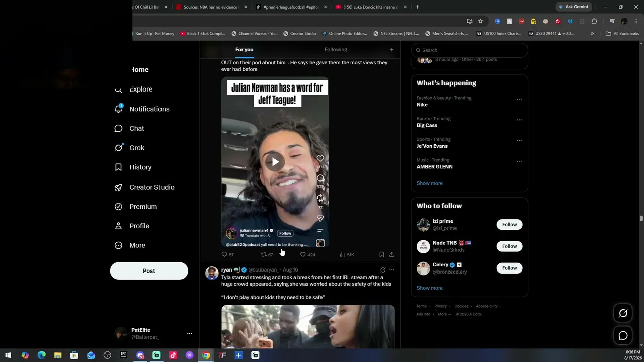Image resolution: width=644 pixels, height=362 pixels.
Task: Reply to the Julian Newman post
Action: click(x=224, y=255)
